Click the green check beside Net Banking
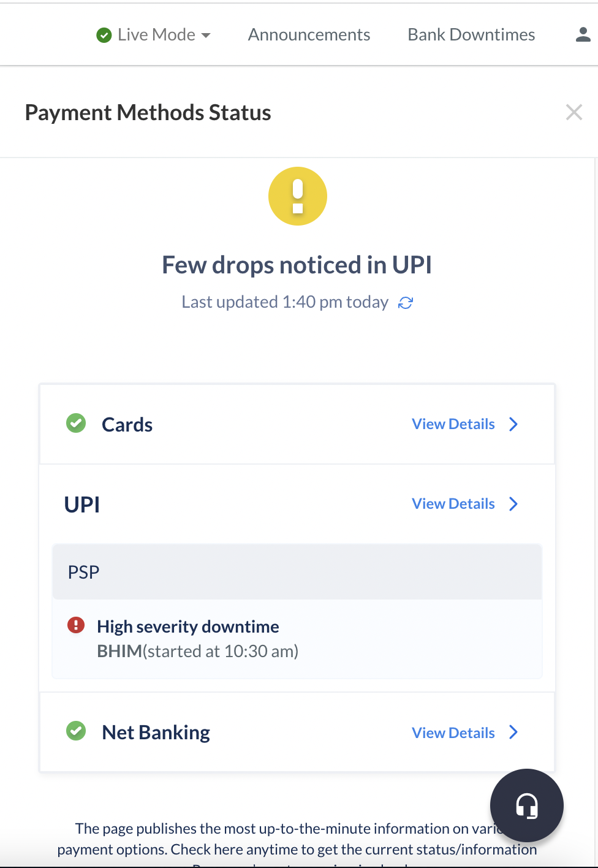Viewport: 598px width, 868px height. pyautogui.click(x=76, y=731)
